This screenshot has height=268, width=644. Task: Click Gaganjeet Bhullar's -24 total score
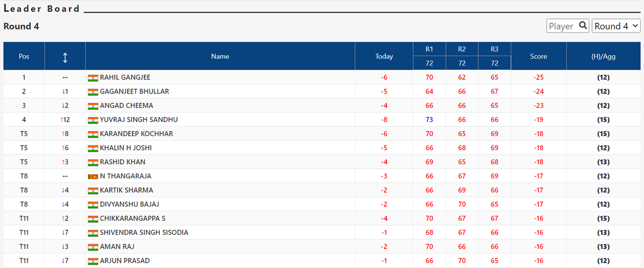539,92
